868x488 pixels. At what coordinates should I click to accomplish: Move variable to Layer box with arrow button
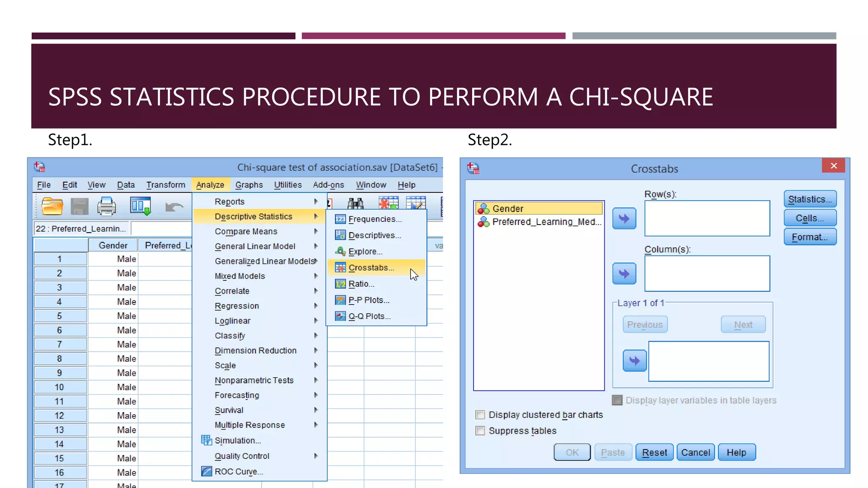click(x=634, y=360)
